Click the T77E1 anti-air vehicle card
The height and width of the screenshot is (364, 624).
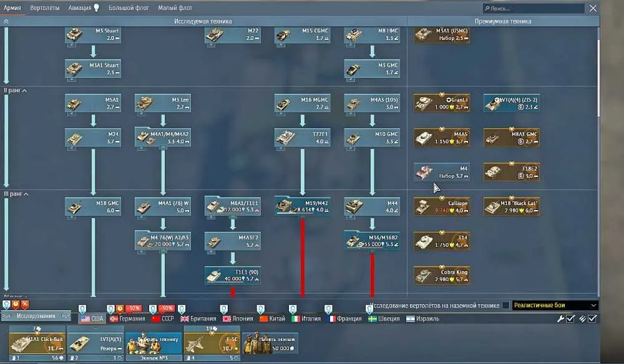click(x=303, y=138)
